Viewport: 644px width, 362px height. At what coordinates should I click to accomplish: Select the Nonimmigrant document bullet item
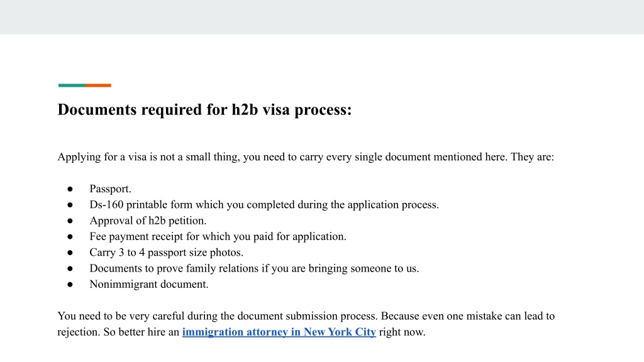pyautogui.click(x=148, y=285)
